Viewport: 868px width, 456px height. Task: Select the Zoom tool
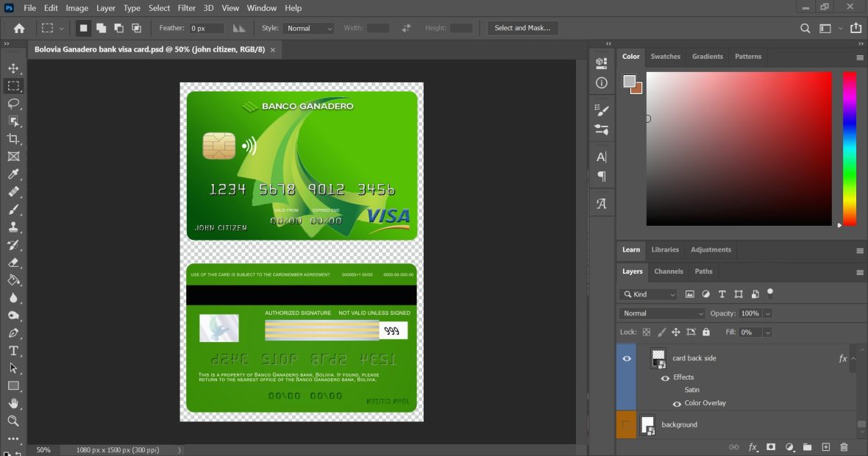(13, 421)
